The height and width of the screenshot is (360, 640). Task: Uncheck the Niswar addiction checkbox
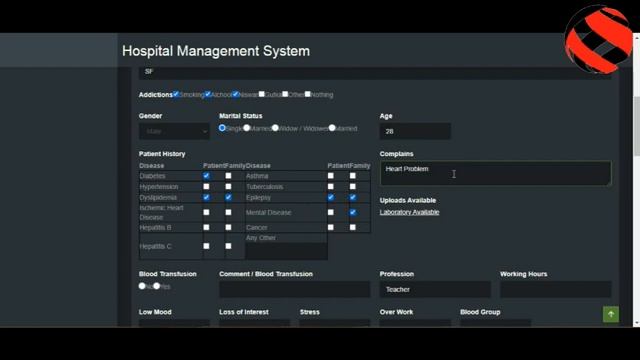click(x=236, y=94)
